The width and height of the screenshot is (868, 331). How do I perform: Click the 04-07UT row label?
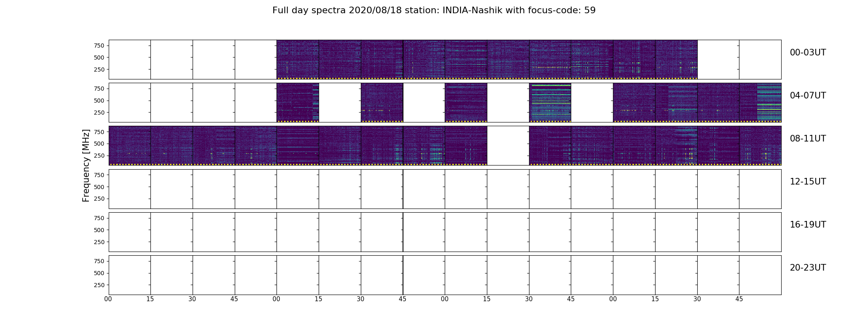[x=808, y=96]
